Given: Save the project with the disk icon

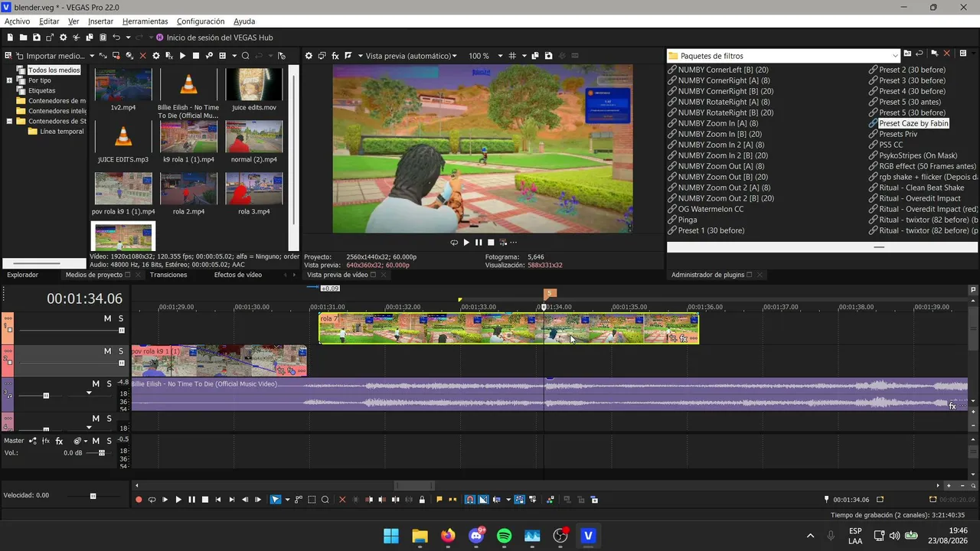Looking at the screenshot, I should tap(37, 37).
